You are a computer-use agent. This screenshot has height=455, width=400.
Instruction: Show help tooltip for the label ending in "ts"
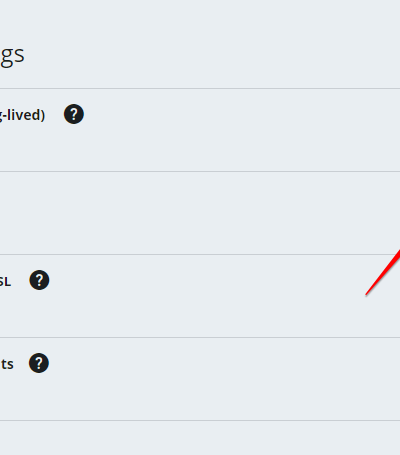(39, 363)
